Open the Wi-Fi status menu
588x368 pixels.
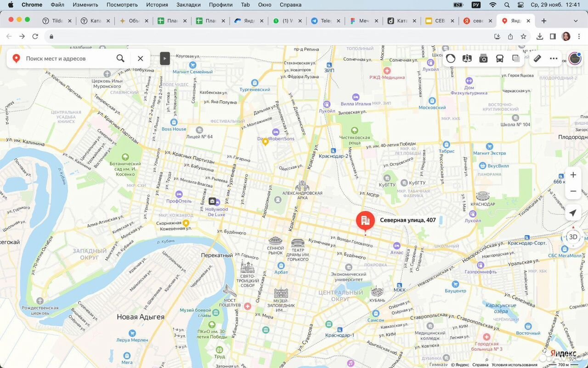[x=493, y=5]
